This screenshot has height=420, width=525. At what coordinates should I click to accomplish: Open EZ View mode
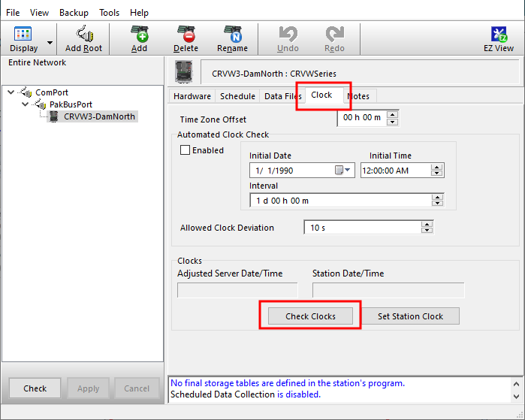[x=499, y=36]
